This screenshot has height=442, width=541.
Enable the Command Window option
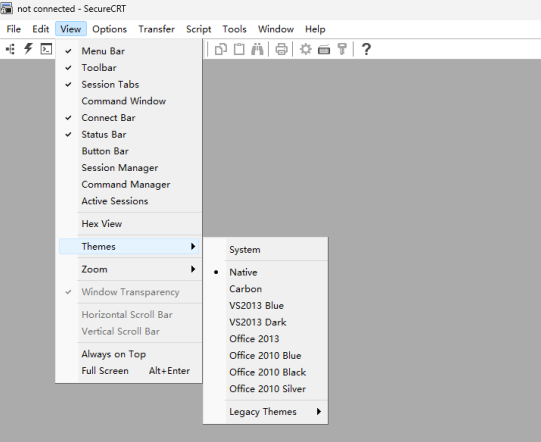point(128,101)
